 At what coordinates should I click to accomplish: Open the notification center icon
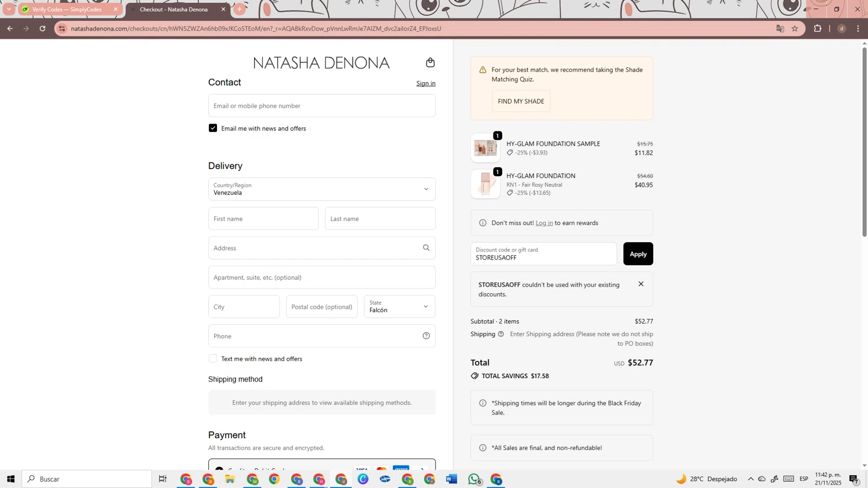854,479
